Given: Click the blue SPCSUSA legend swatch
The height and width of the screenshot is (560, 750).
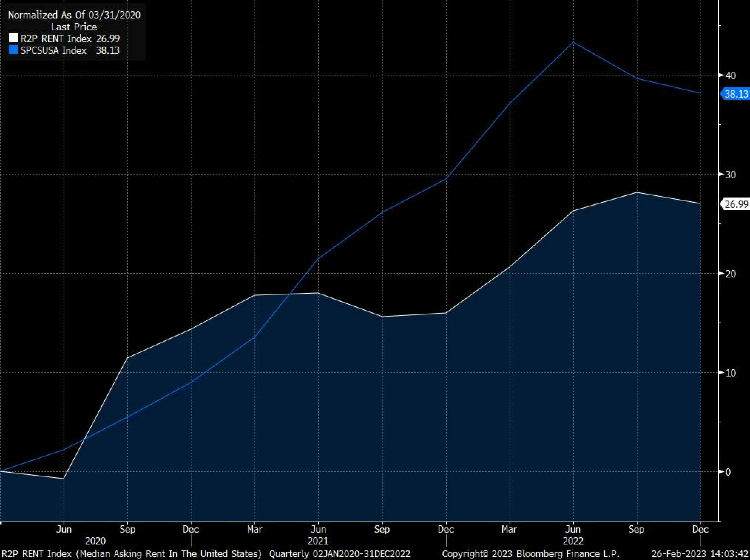Looking at the screenshot, I should (13, 50).
